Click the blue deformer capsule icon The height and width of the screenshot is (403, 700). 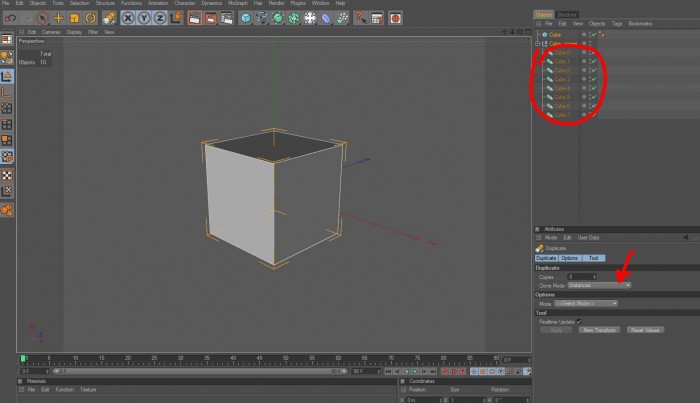coord(326,18)
